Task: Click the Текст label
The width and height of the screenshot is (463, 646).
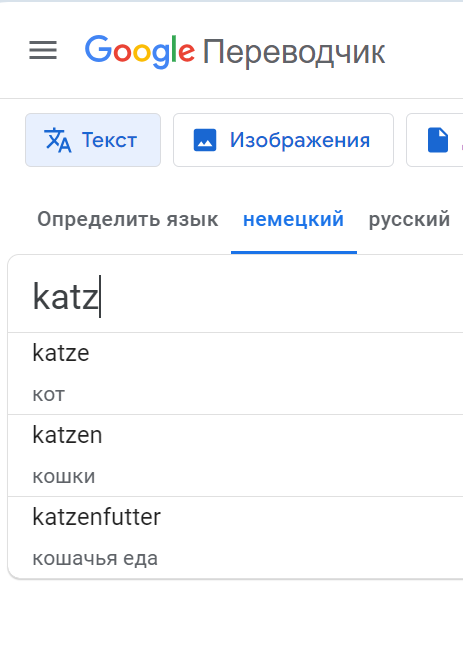Action: (x=109, y=140)
